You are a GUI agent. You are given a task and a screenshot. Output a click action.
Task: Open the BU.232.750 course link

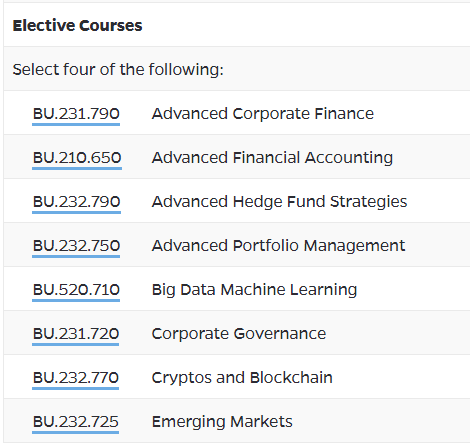pos(76,246)
